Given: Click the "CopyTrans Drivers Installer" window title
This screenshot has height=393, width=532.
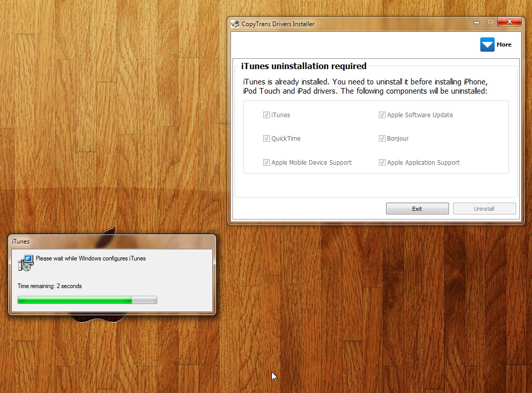Looking at the screenshot, I should (x=278, y=24).
